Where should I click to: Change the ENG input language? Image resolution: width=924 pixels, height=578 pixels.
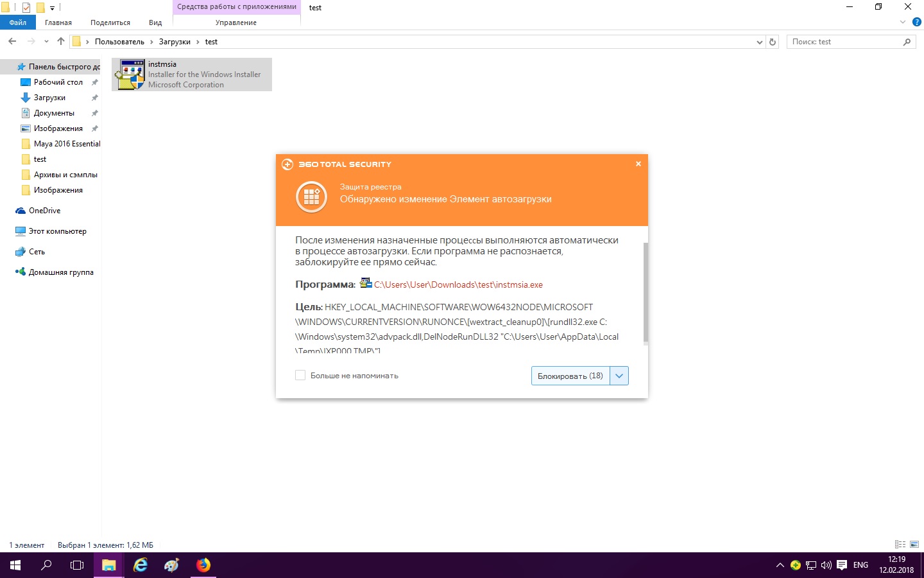(x=861, y=565)
